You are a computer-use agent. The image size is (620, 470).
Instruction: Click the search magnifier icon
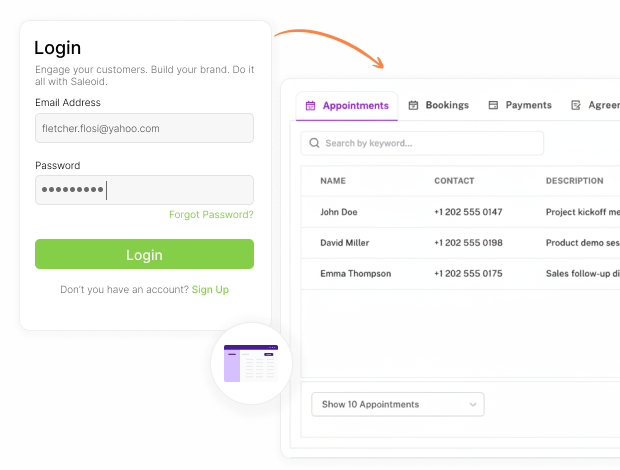(x=314, y=143)
